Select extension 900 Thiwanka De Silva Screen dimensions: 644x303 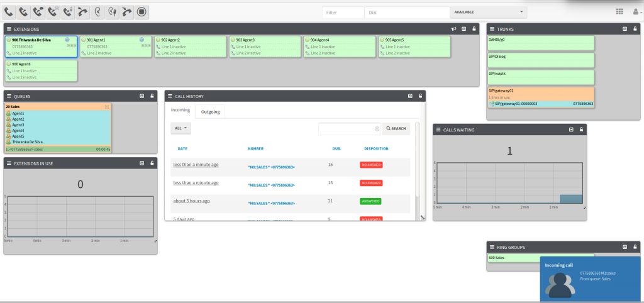(x=41, y=47)
